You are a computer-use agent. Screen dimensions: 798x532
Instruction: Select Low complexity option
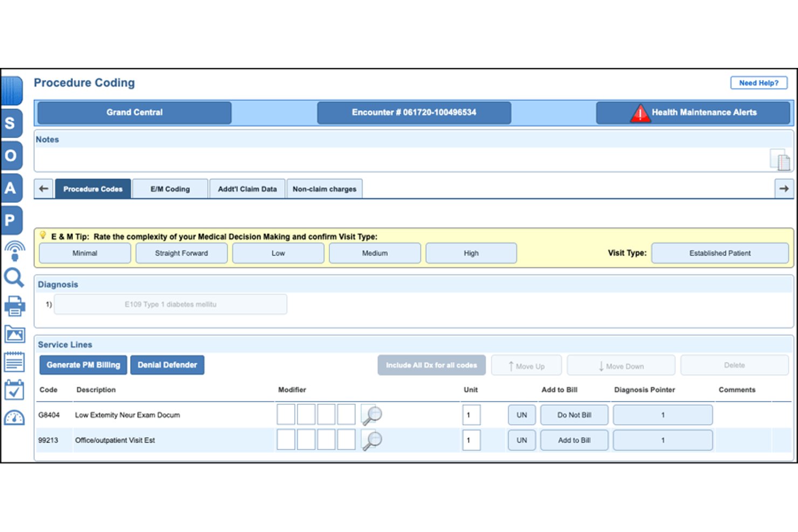pos(278,253)
